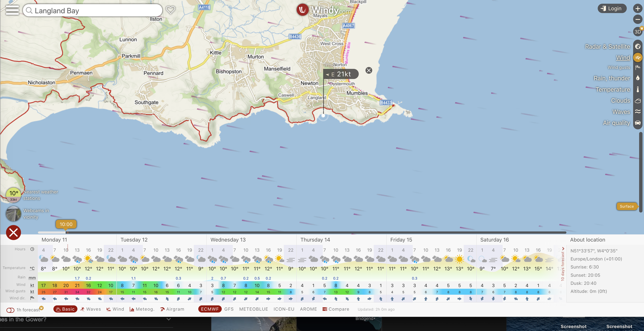Enable the Rain, thunder layer
The height and width of the screenshot is (331, 644).
pos(638,78)
